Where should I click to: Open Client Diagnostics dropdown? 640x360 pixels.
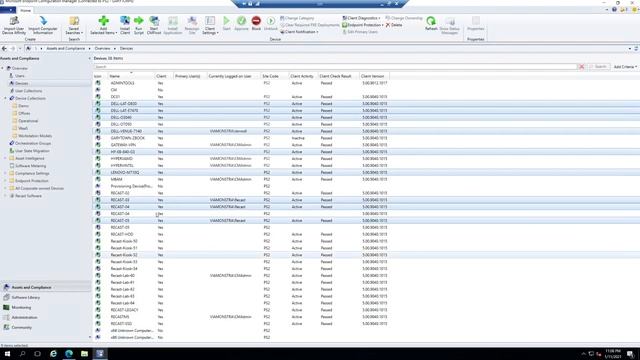[x=362, y=18]
